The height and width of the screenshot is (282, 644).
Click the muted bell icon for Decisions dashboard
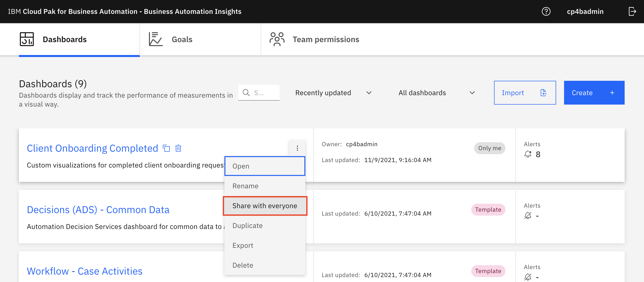[x=528, y=216]
